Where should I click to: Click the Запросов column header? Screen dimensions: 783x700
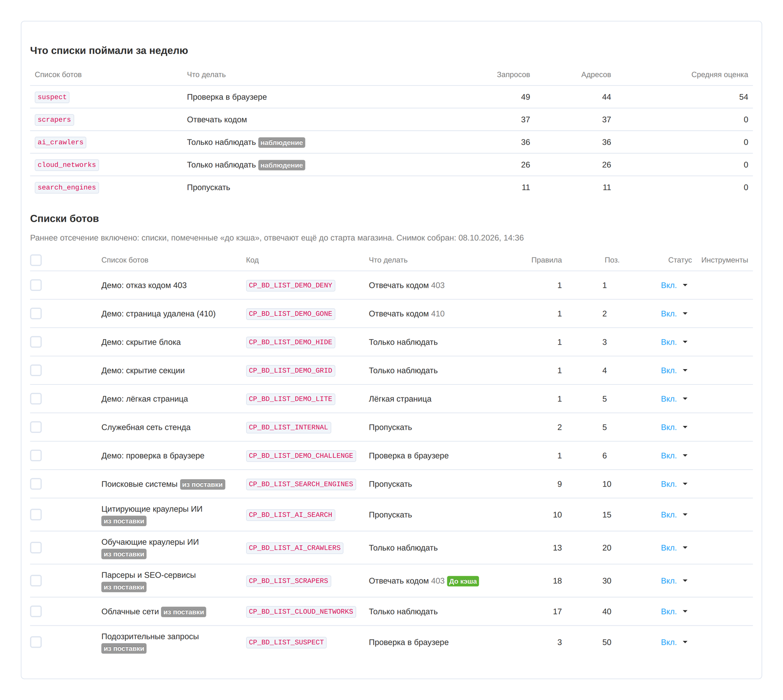(x=513, y=74)
